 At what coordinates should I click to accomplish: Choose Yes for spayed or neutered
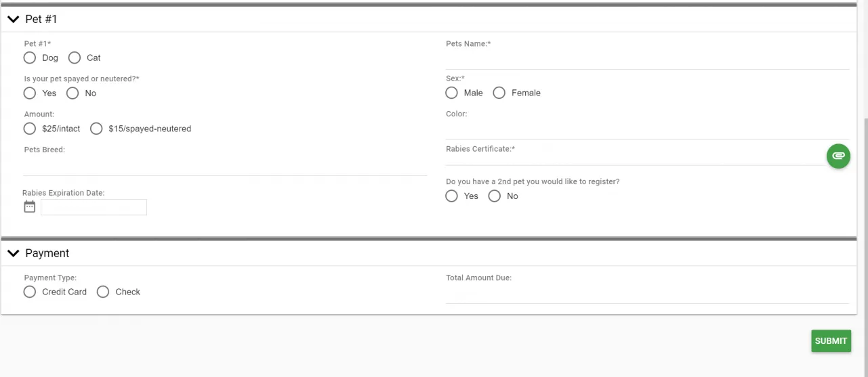30,93
